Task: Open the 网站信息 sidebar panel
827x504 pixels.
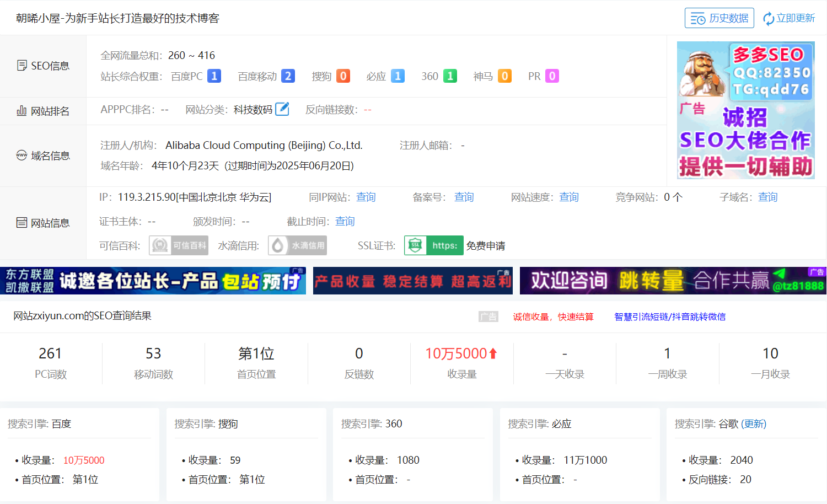Action: [x=42, y=222]
